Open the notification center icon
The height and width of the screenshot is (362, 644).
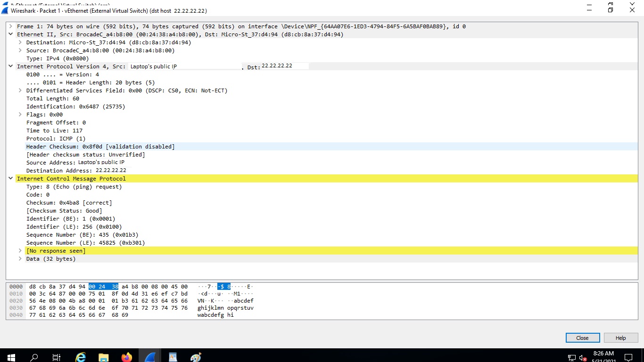click(x=628, y=357)
